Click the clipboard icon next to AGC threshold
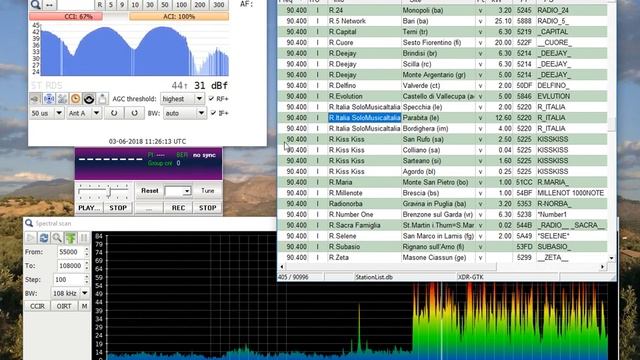 pyautogui.click(x=102, y=99)
